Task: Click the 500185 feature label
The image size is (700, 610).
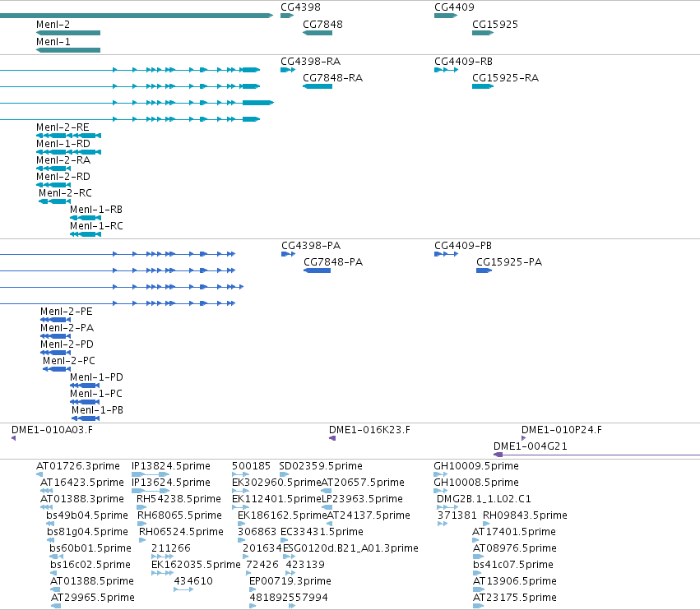Action: [x=252, y=466]
